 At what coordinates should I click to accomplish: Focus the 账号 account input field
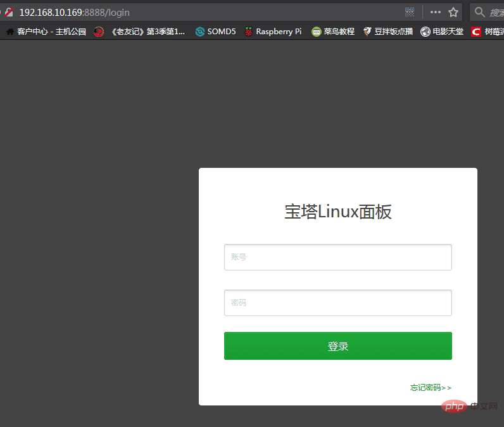coord(338,257)
